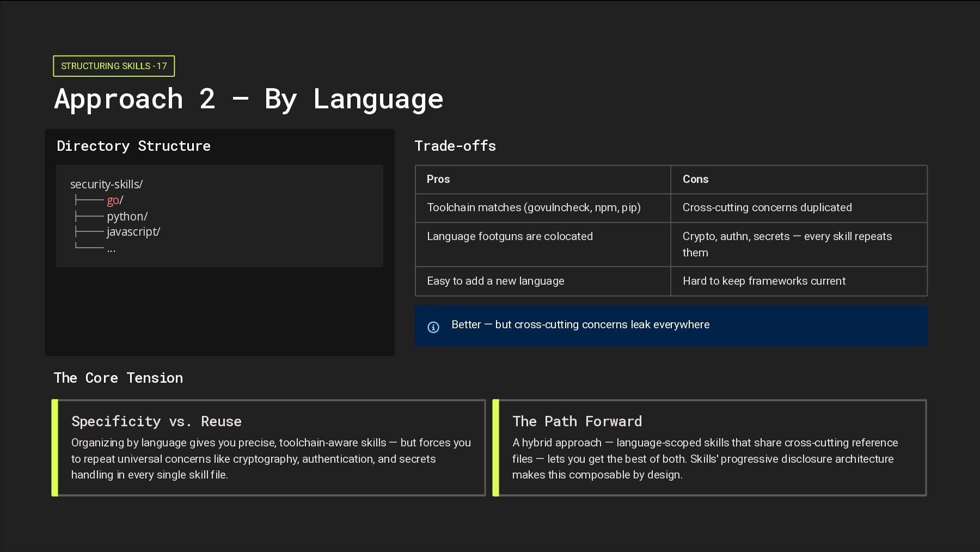
Task: Click the security-skills/ root folder
Action: coord(107,185)
